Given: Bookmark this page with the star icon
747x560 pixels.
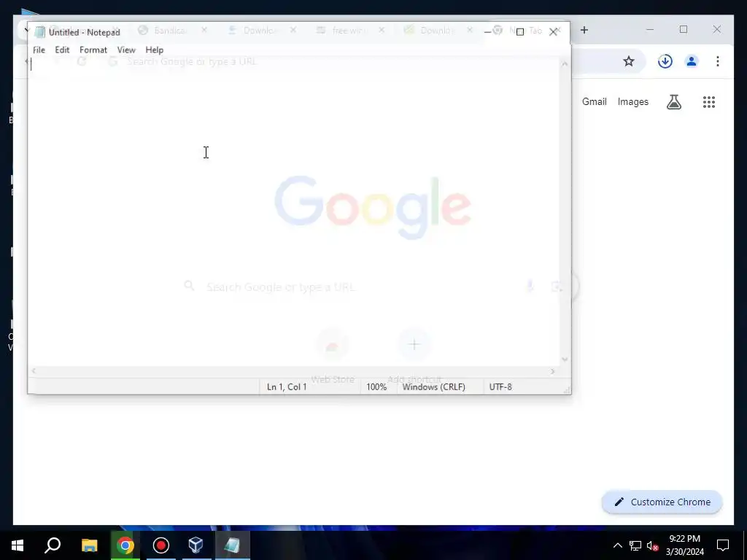Looking at the screenshot, I should (x=629, y=61).
